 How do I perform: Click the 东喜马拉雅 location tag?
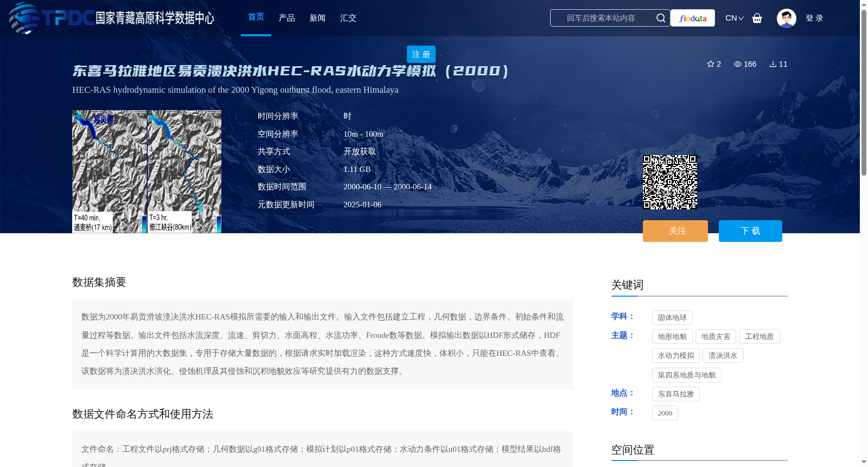[676, 394]
